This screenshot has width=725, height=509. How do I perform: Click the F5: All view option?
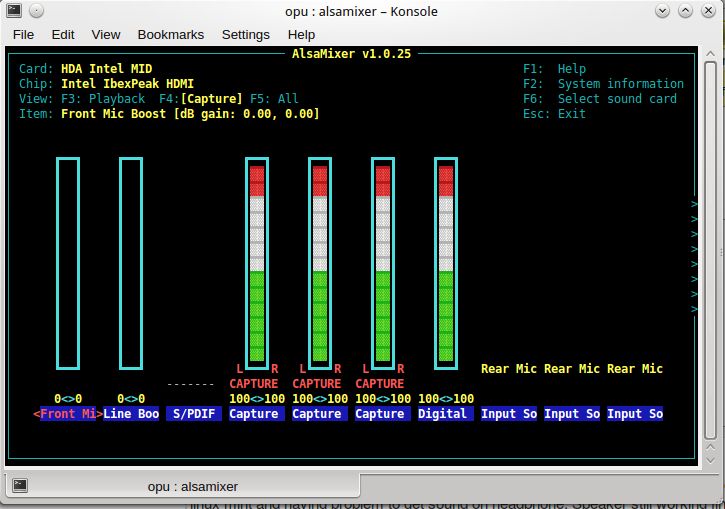(274, 98)
